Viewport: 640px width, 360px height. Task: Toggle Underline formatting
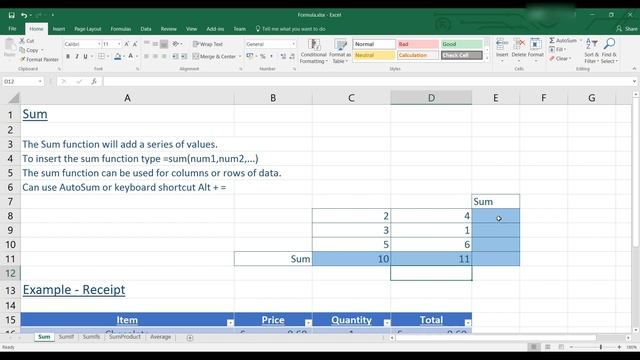pyautogui.click(x=85, y=56)
